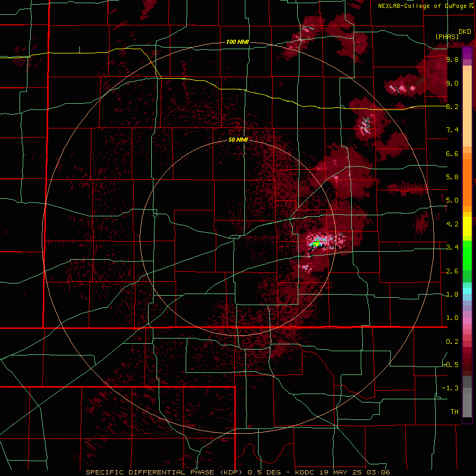Click the DKD product label
The image size is (476, 476).
click(x=465, y=32)
